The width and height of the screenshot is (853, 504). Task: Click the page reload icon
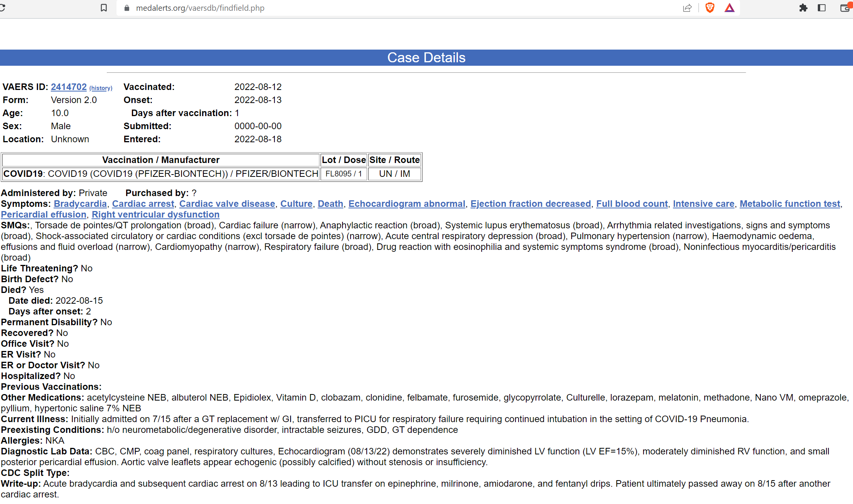pyautogui.click(x=2, y=8)
